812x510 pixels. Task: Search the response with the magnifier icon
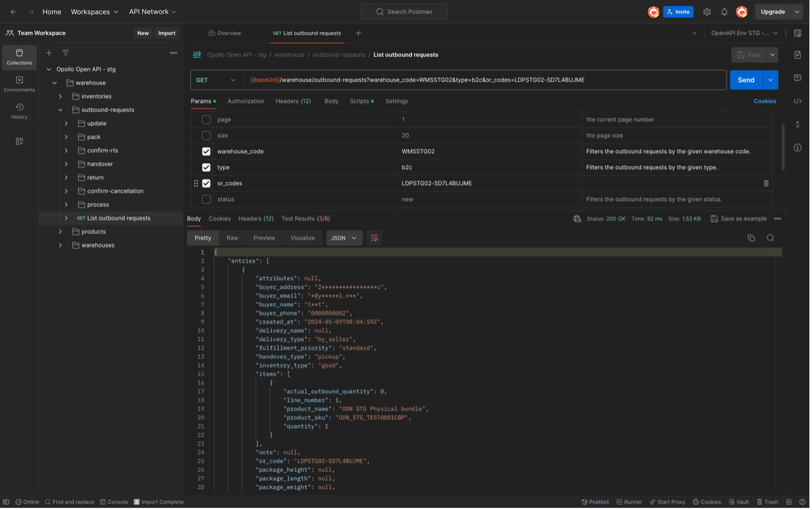click(773, 239)
